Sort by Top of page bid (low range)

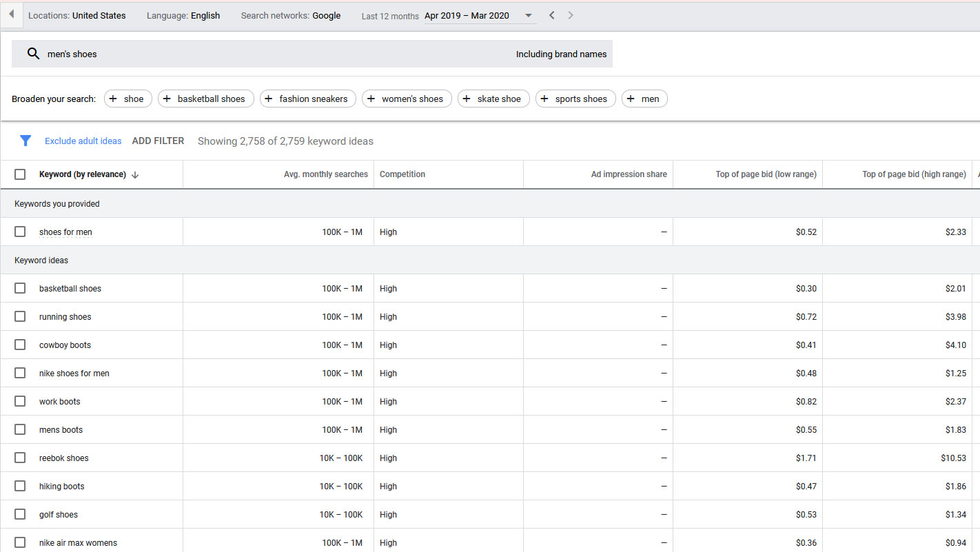pos(766,174)
